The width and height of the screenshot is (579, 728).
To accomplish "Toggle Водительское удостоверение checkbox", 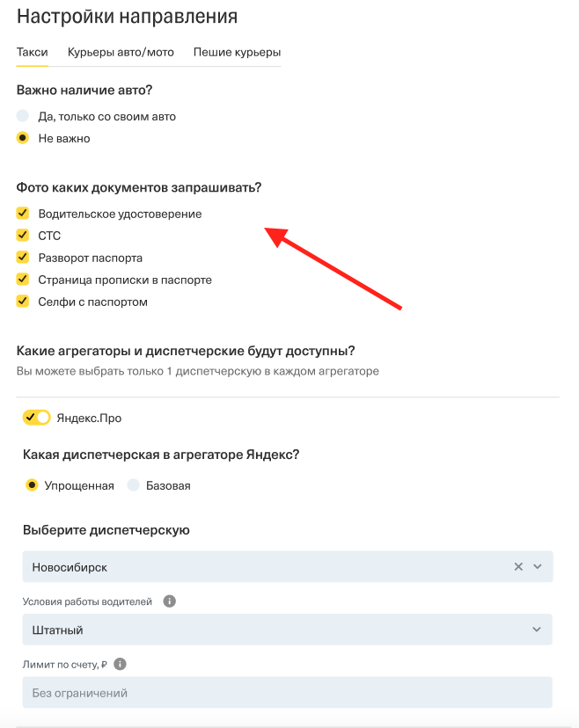I will [23, 214].
